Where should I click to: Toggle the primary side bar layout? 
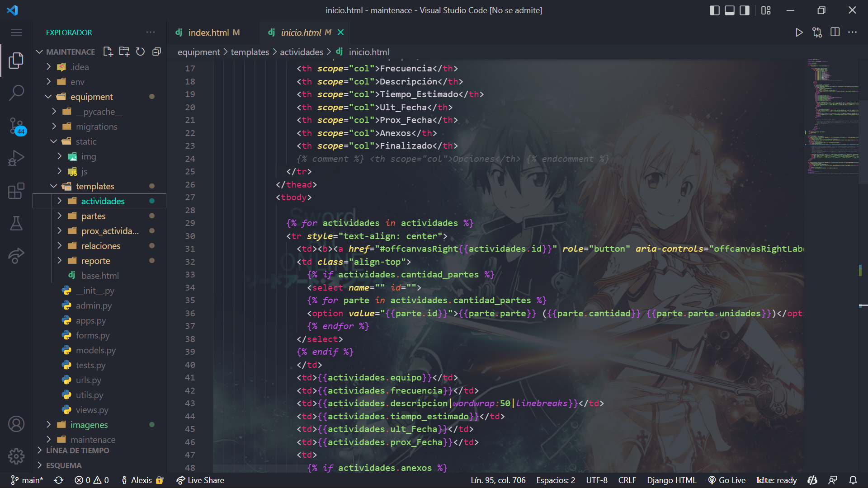pos(714,10)
